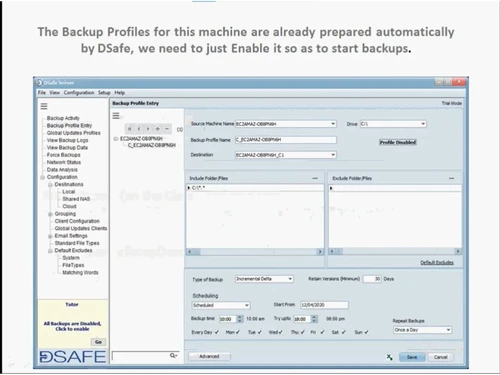Click the DSAFE logo
500x375 pixels.
(x=72, y=357)
